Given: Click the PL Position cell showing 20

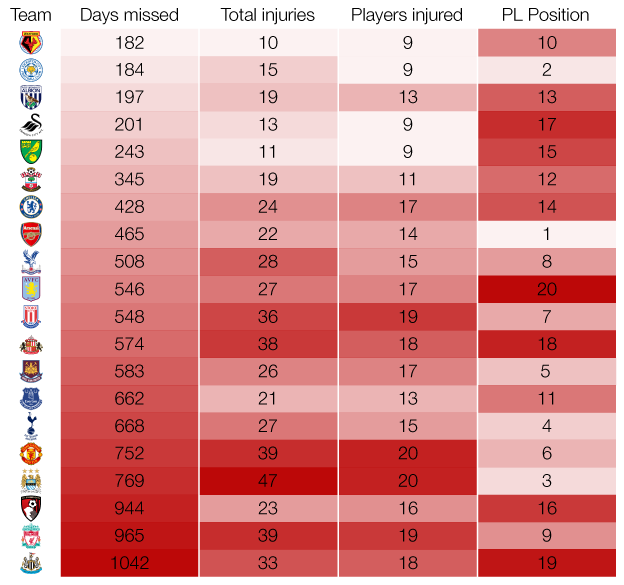Looking at the screenshot, I should 545,289.
